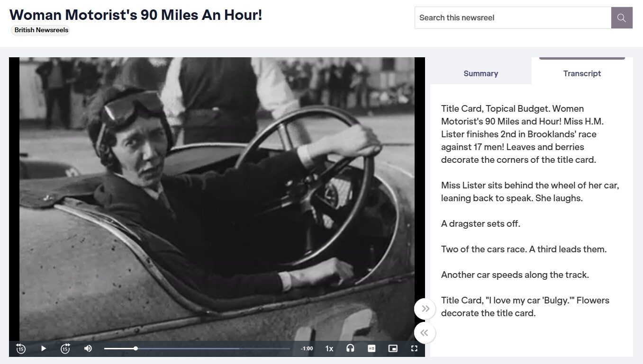Collapse the transcript panel with the right chevron
The height and width of the screenshot is (364, 643).
pos(425,308)
